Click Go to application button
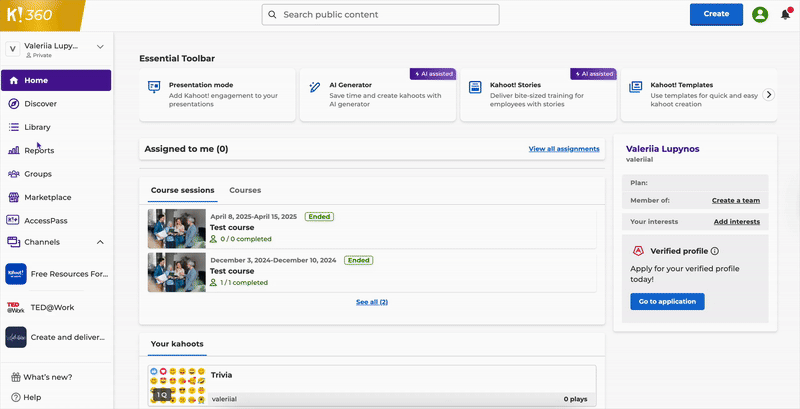 tap(667, 301)
